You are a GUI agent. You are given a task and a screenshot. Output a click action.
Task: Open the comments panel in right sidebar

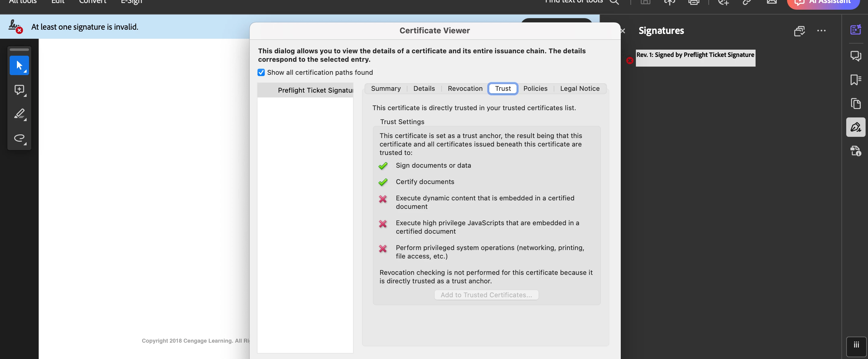point(855,56)
